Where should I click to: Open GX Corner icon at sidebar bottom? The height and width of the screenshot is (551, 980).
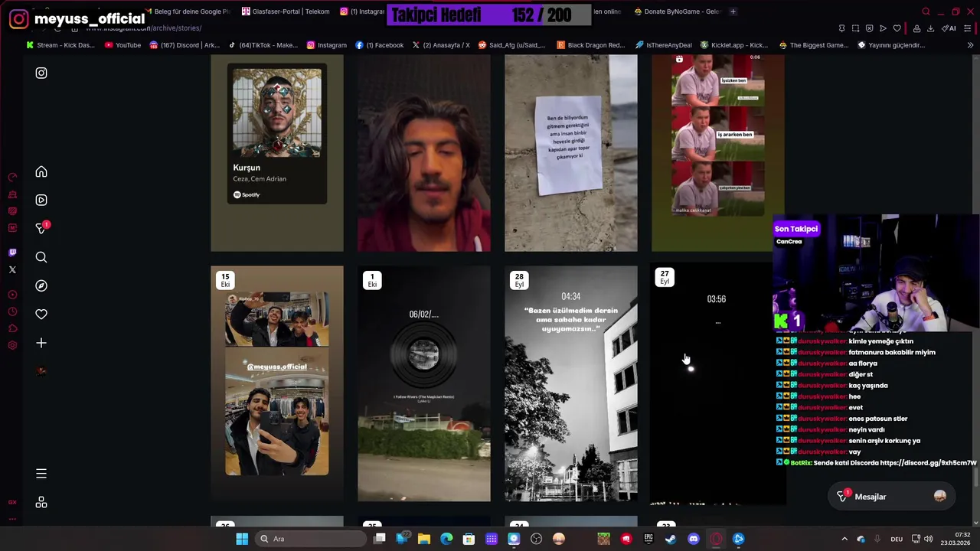12,502
